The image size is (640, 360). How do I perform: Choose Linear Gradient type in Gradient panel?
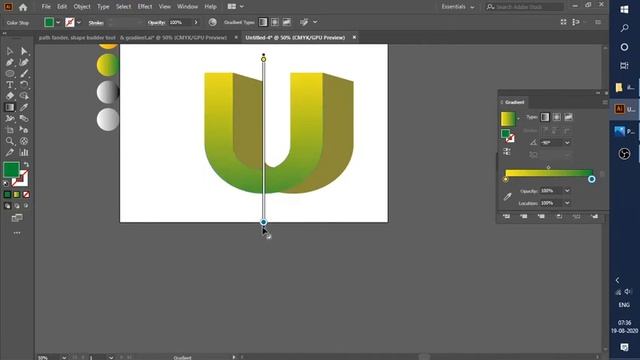click(545, 117)
